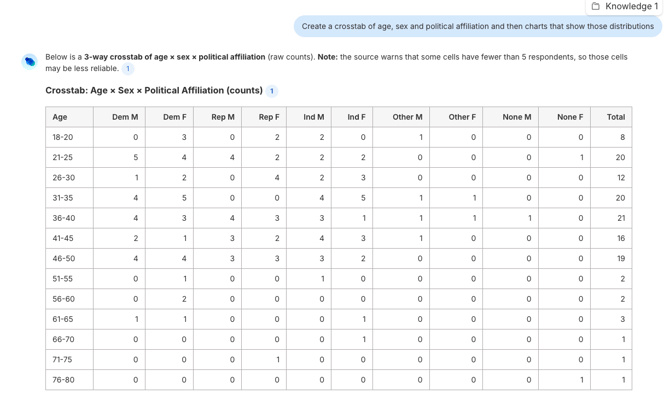The height and width of the screenshot is (400, 670).
Task: Select the Total column header
Action: click(615, 117)
